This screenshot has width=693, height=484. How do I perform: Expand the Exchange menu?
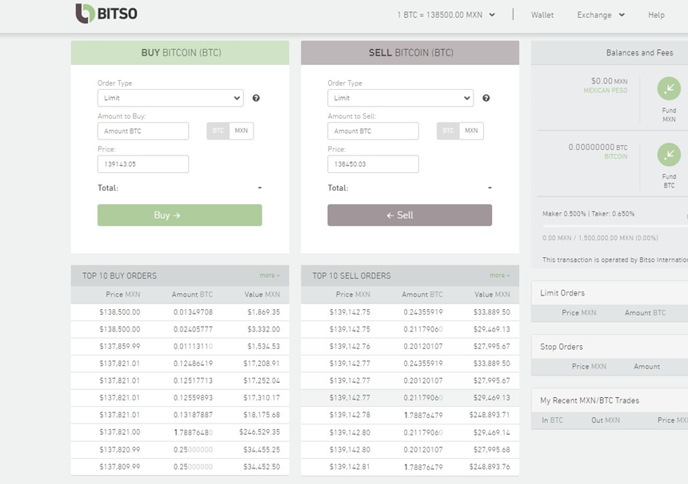coord(601,15)
